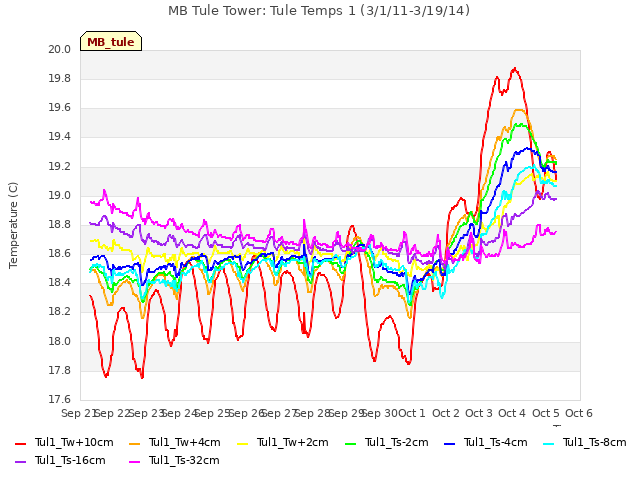Click the magenta Tul1_Ts-32cm legend swatch

(134, 461)
